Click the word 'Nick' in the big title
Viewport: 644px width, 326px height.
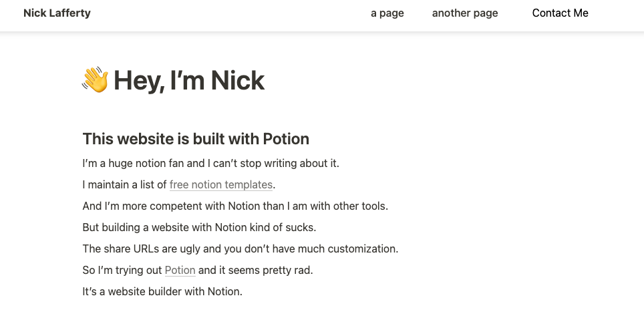pyautogui.click(x=237, y=80)
